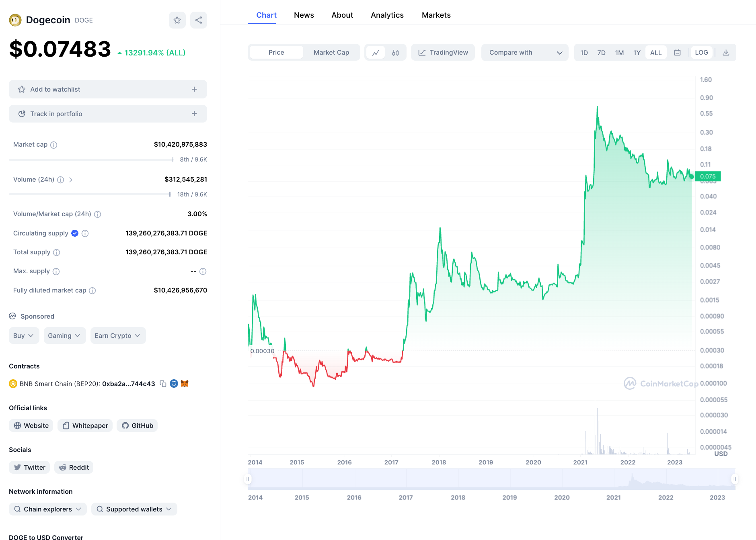The height and width of the screenshot is (540, 756).
Task: Open the Reddit social link
Action: coord(74,467)
